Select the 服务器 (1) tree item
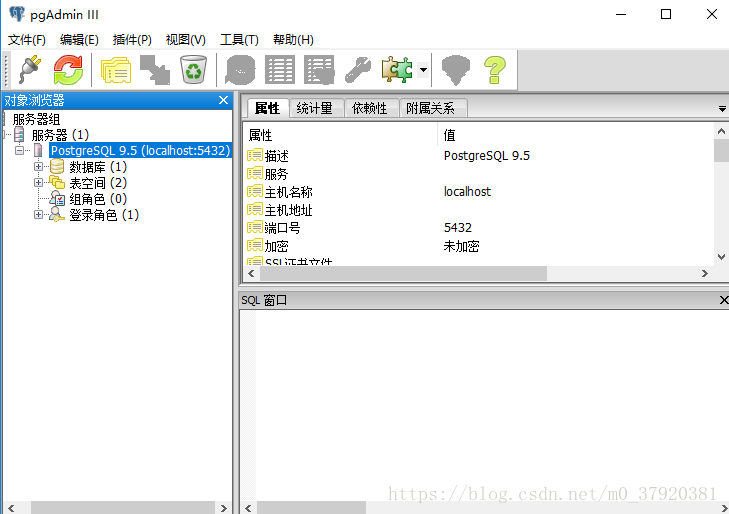 pos(60,135)
